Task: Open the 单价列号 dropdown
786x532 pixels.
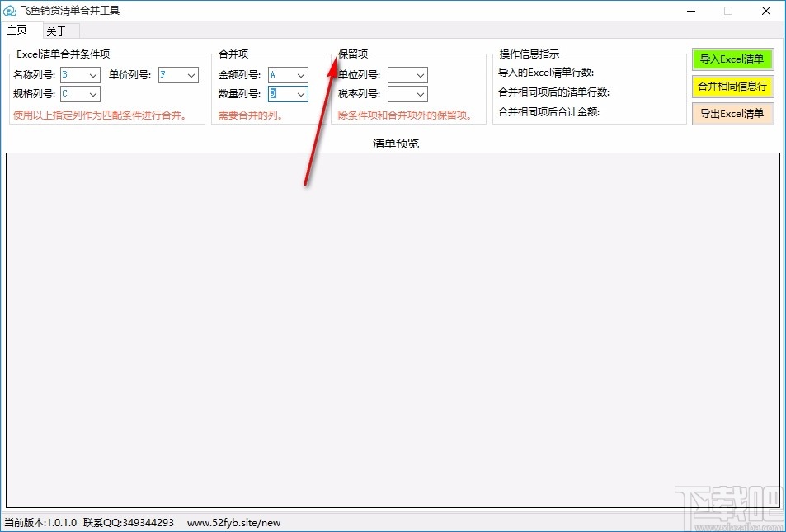Action: point(193,74)
